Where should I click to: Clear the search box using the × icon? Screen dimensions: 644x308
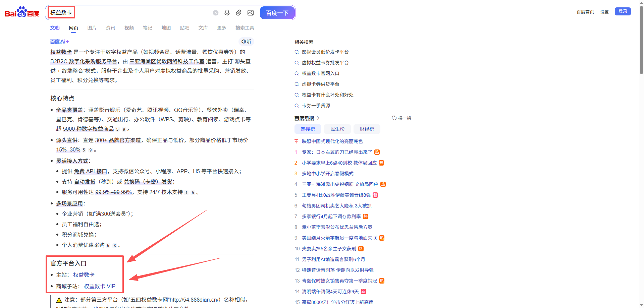click(x=216, y=12)
